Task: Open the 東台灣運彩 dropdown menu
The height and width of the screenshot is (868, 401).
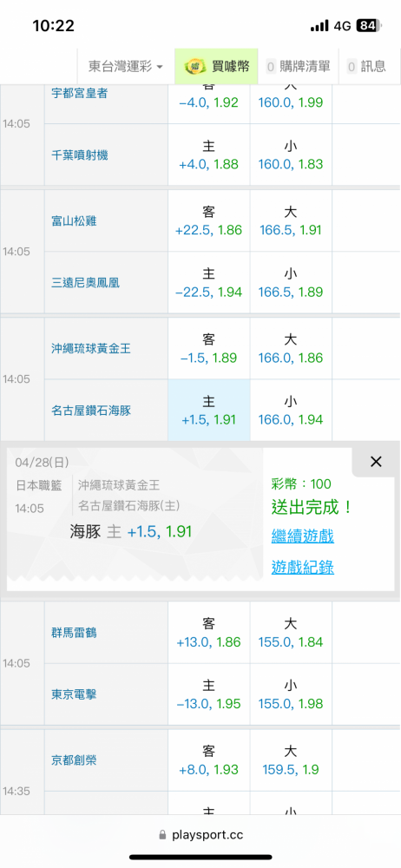Action: coord(126,67)
